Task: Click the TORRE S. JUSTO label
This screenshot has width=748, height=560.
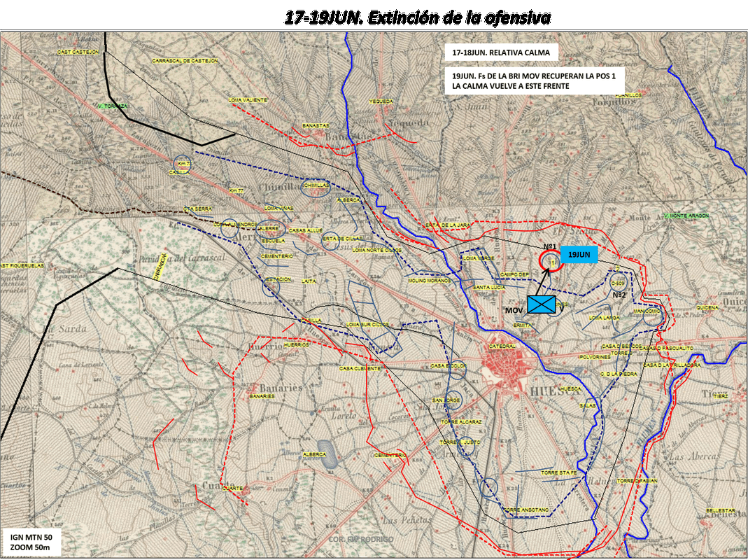Action: coord(460,442)
